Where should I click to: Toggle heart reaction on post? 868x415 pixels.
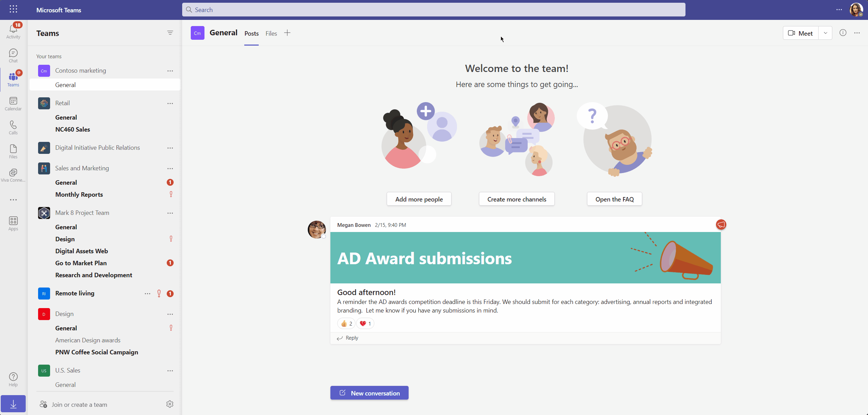(365, 324)
